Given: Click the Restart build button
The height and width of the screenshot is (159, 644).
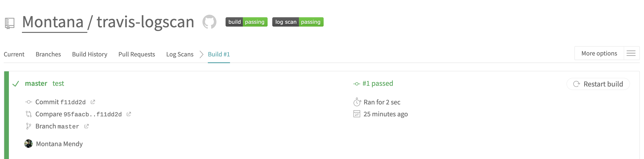Looking at the screenshot, I should coord(598,84).
